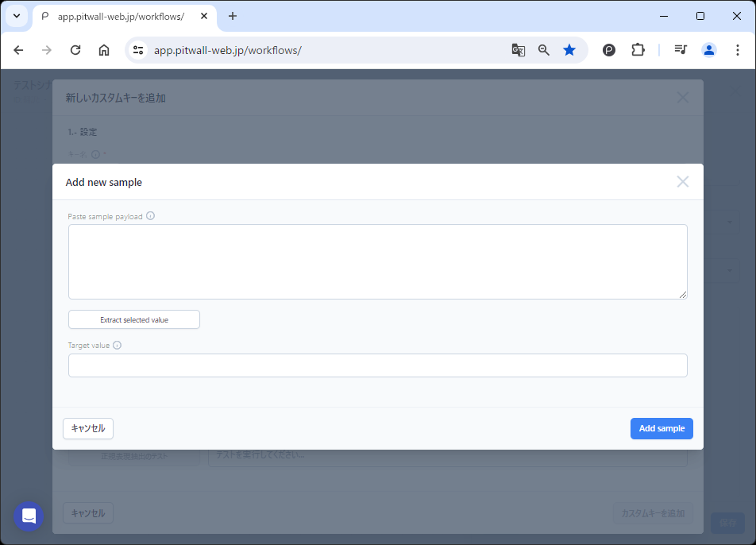Click the キャンセル button in sample dialog
This screenshot has width=756, height=545.
(88, 428)
